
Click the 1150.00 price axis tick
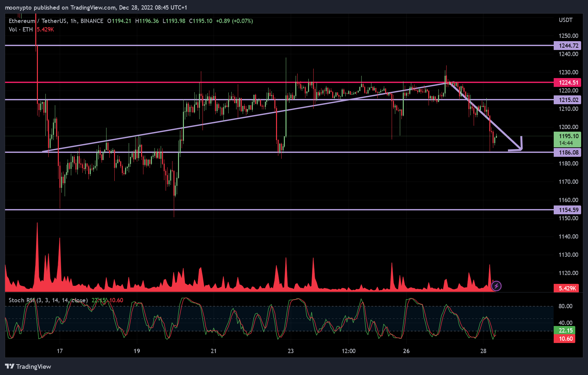click(x=568, y=218)
